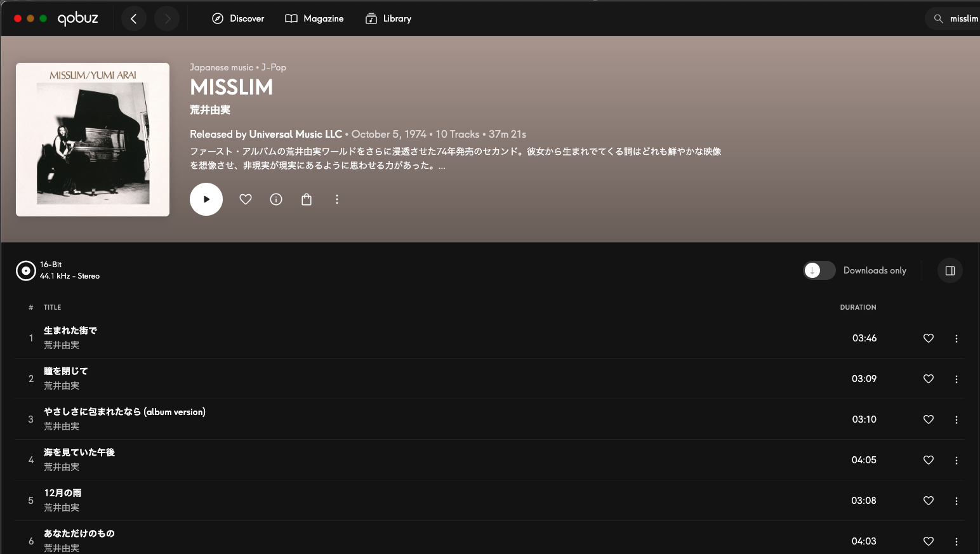Open artist 荒井由実 link under album title
The height and width of the screenshot is (554, 980).
pyautogui.click(x=210, y=110)
